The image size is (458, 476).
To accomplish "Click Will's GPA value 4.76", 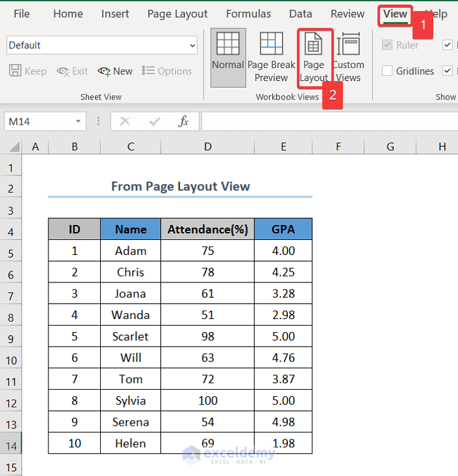I will 283,358.
